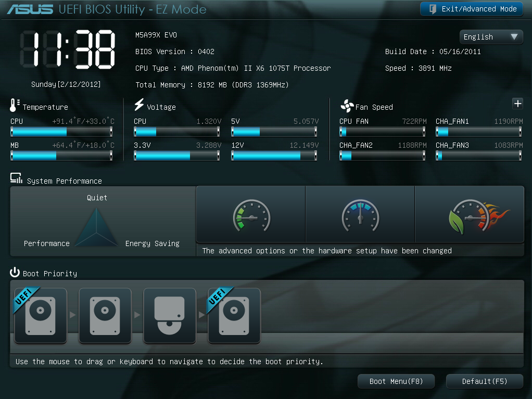Click the date text Sunday[2/12/2012]
This screenshot has width=532, height=399.
[66, 84]
